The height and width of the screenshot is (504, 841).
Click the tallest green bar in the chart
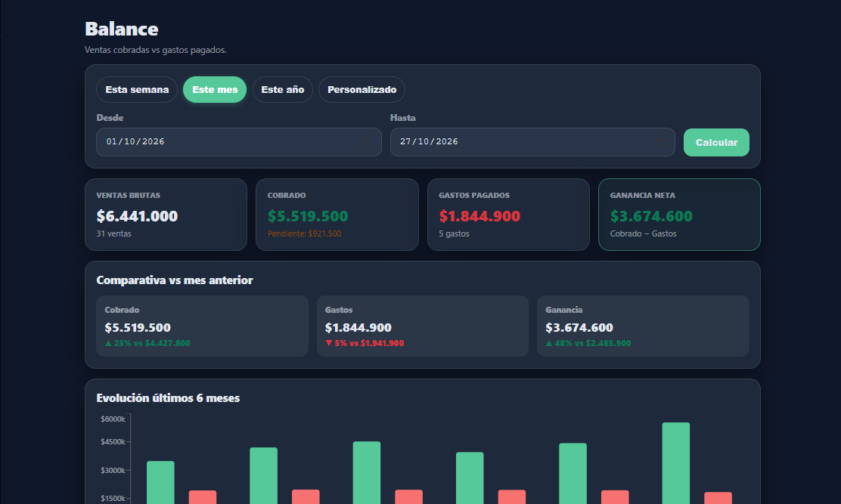pos(676,463)
